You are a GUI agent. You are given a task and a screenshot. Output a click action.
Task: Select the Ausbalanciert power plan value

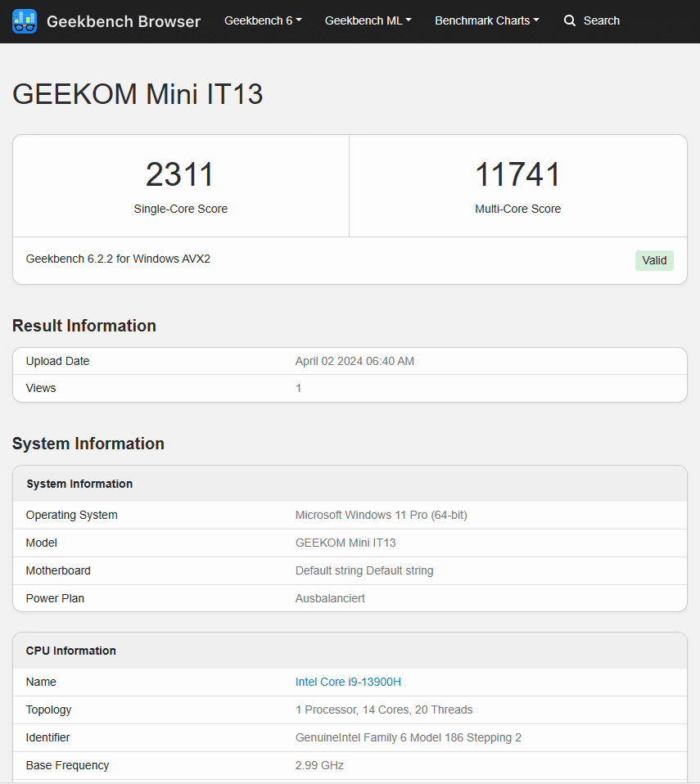tap(330, 598)
